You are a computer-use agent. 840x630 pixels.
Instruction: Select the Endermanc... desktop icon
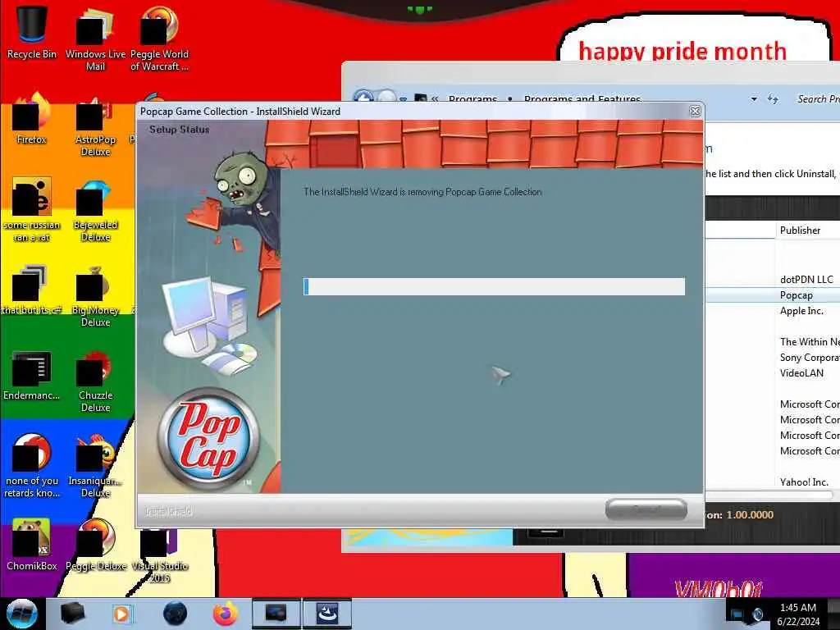(31, 376)
